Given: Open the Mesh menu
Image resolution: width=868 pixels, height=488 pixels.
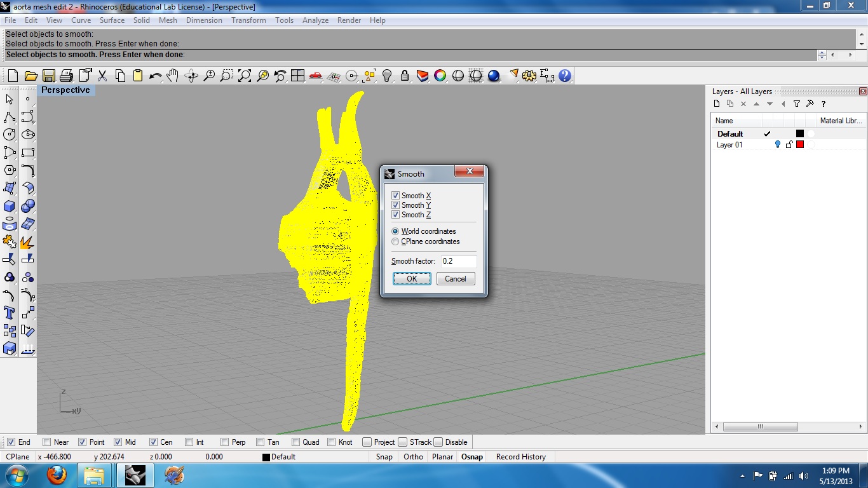Looking at the screenshot, I should coord(168,20).
